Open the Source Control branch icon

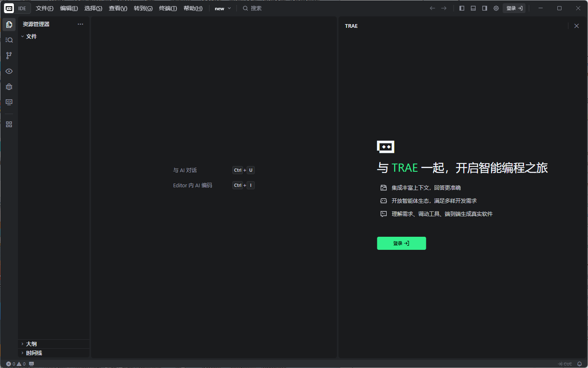9,56
